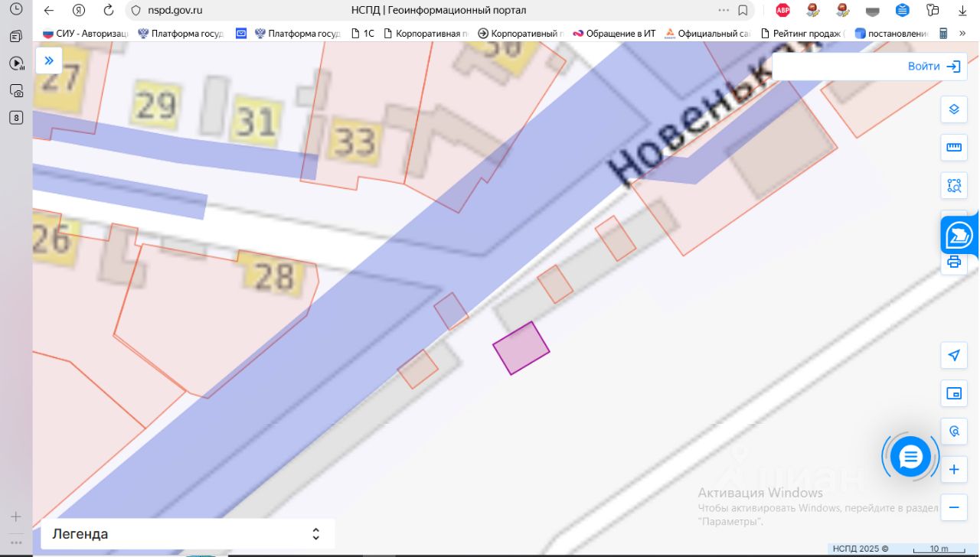
Task: Click the Войти login button
Action: (934, 67)
